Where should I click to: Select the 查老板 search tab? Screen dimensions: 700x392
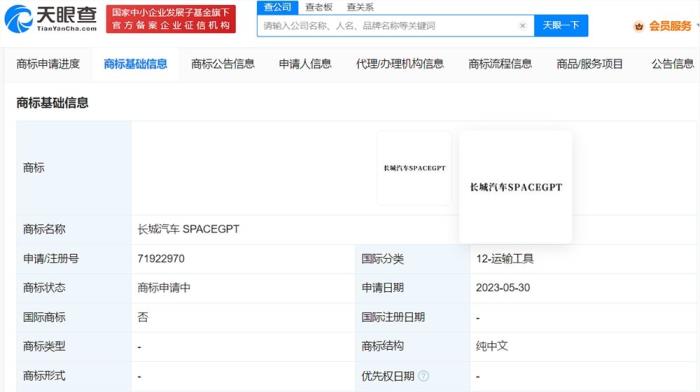pyautogui.click(x=319, y=7)
